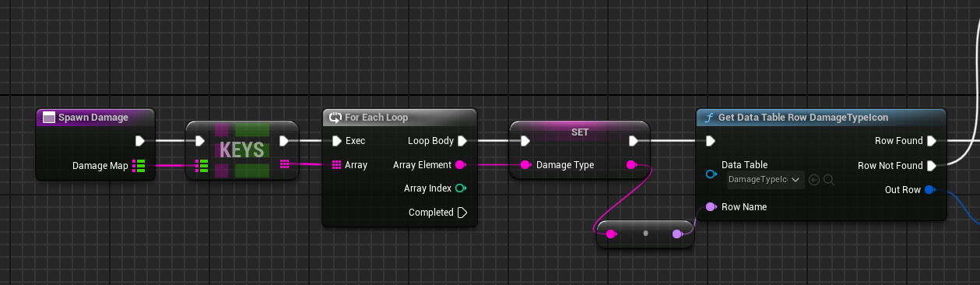Click the Loop Body output pin

tap(462, 141)
